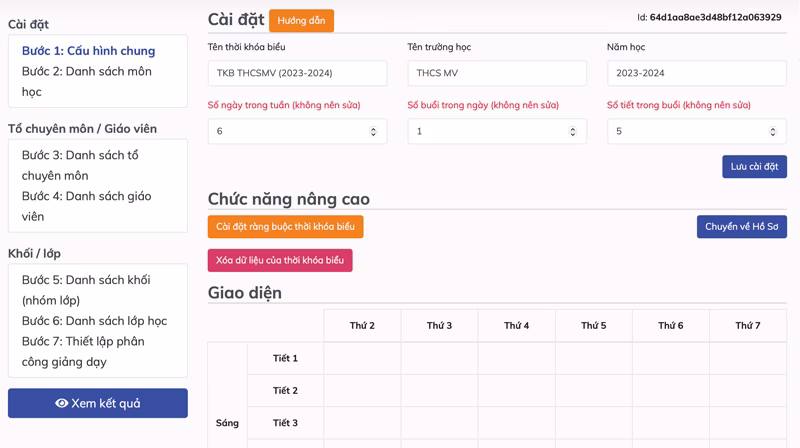Go to Bước 2: Danh sách môn học
Image resolution: width=800 pixels, height=448 pixels.
tap(87, 82)
